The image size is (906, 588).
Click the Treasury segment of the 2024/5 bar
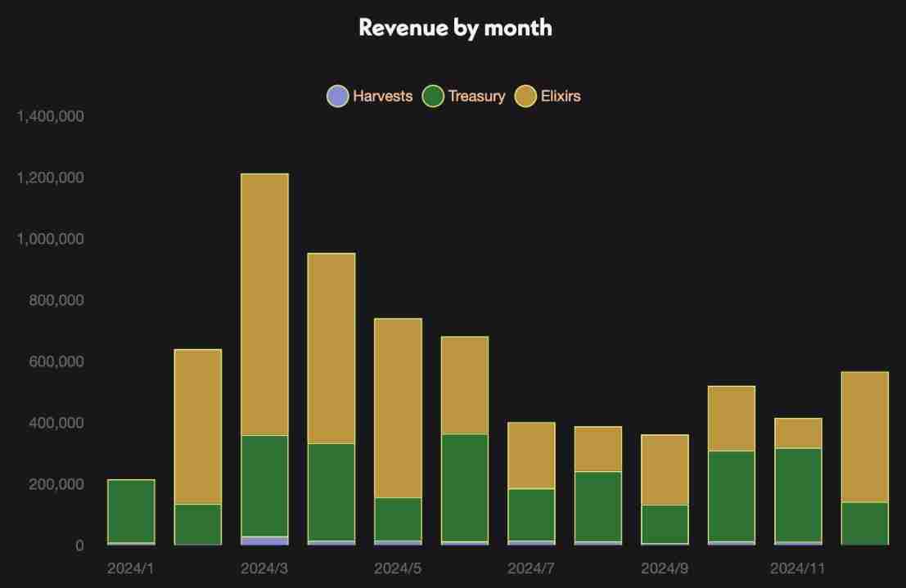(x=398, y=518)
